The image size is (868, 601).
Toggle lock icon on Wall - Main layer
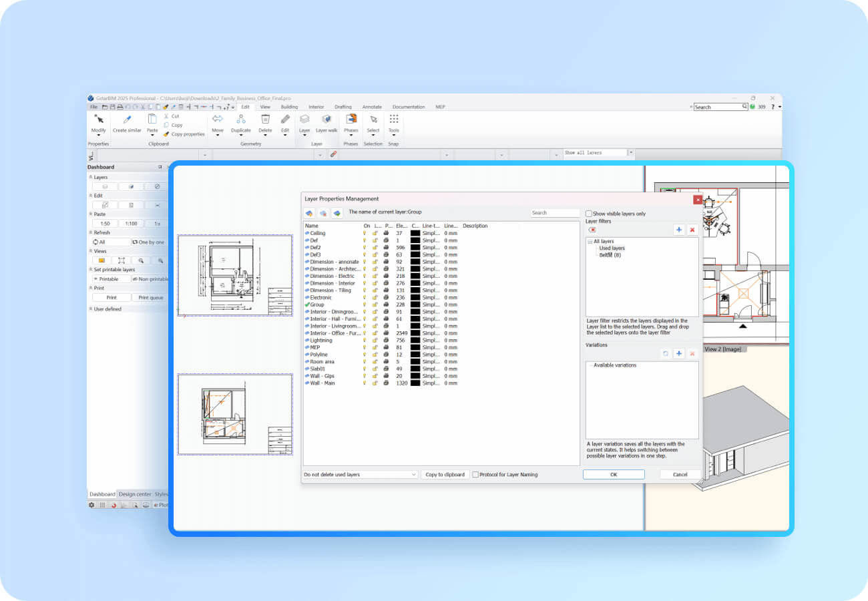point(375,383)
